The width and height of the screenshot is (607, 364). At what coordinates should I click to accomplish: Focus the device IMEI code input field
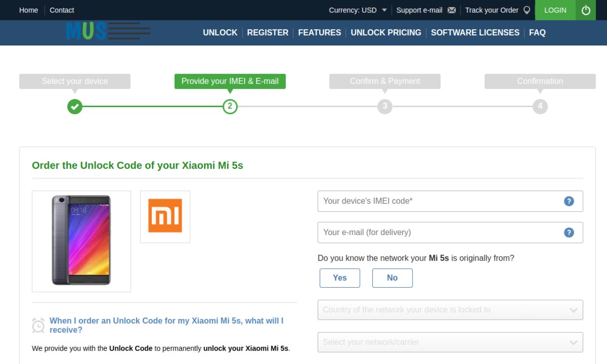click(x=450, y=201)
